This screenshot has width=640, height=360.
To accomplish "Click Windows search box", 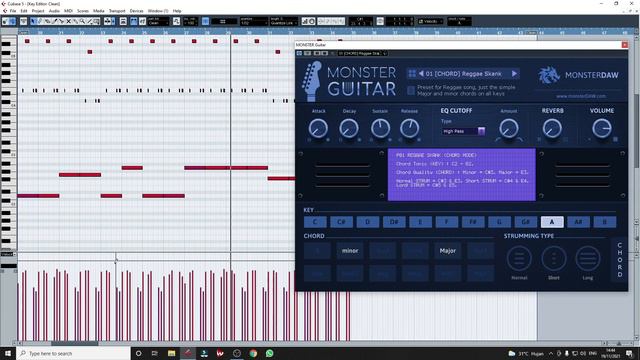I will pyautogui.click(x=73, y=353).
